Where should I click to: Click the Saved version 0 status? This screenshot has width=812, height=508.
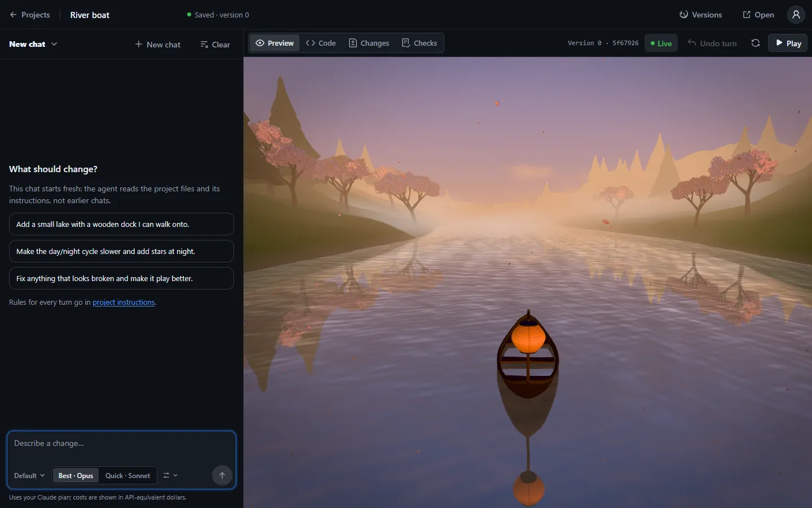pyautogui.click(x=218, y=15)
